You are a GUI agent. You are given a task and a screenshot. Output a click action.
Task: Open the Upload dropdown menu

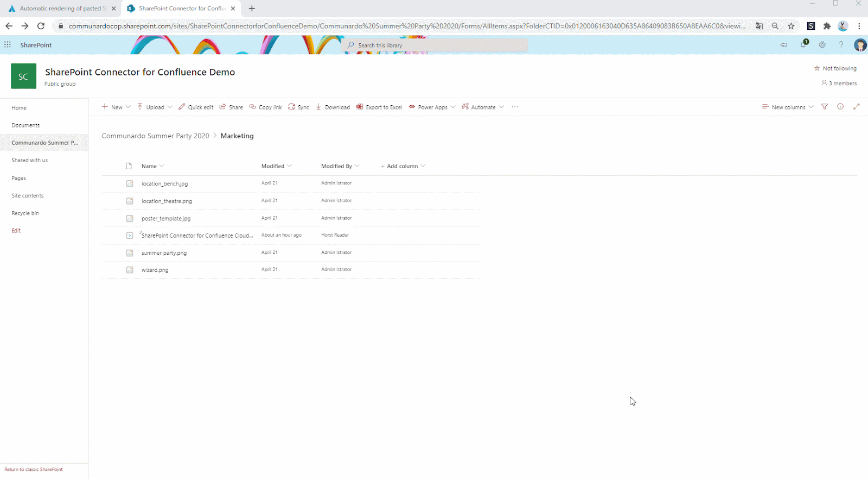coord(155,107)
